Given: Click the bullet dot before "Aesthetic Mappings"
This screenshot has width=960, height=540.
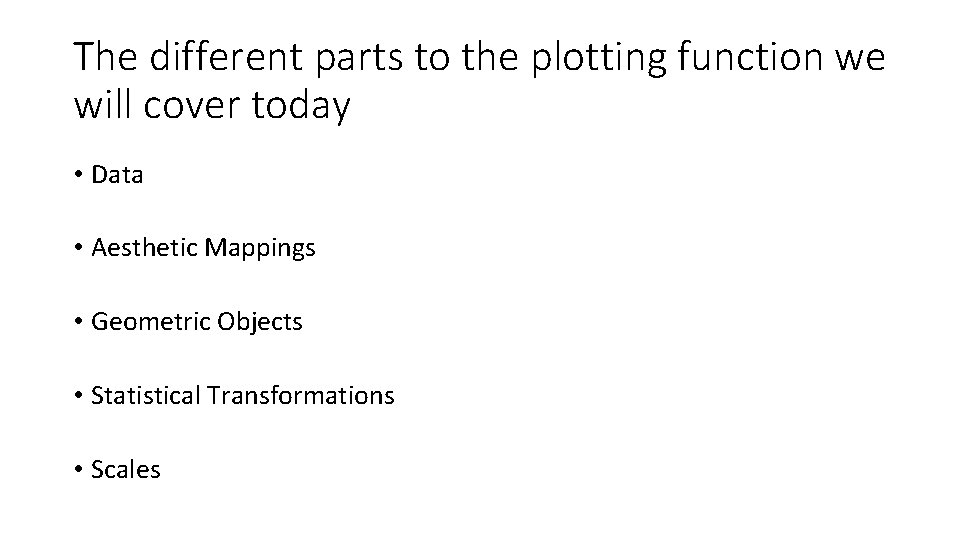Looking at the screenshot, I should [x=78, y=248].
